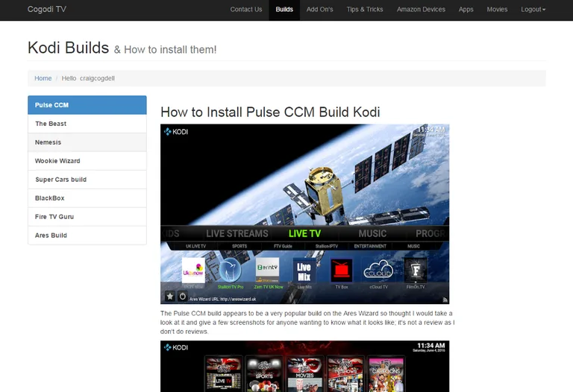Open the Cogodi TV brand link
This screenshot has height=392, width=573.
click(x=47, y=9)
